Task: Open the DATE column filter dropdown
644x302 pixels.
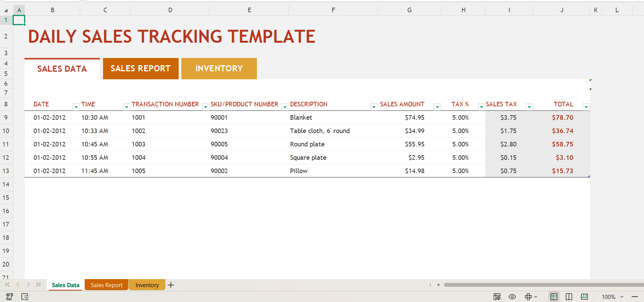Action: click(x=76, y=107)
